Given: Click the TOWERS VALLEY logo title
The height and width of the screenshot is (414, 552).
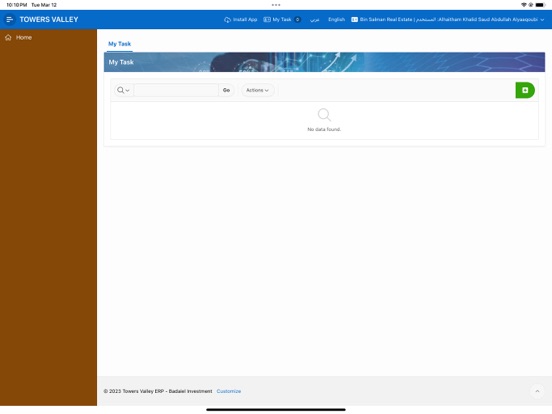Looking at the screenshot, I should [49, 19].
